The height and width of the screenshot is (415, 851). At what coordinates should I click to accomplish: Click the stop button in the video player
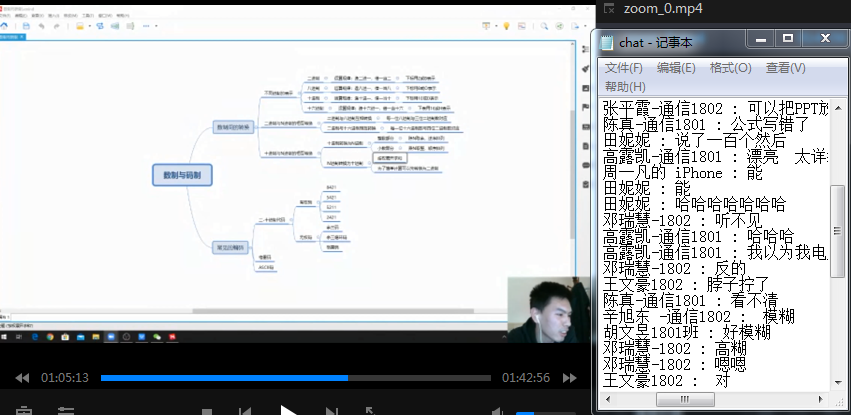click(x=207, y=412)
